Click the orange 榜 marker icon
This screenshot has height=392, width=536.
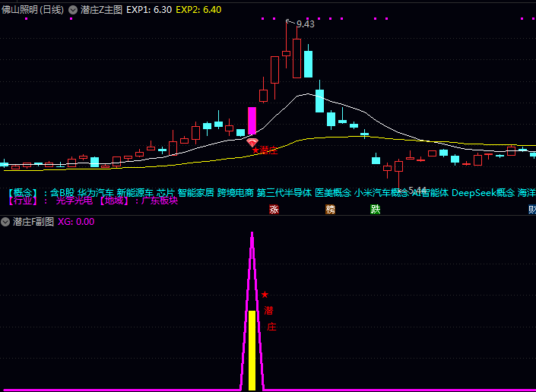pos(330,210)
